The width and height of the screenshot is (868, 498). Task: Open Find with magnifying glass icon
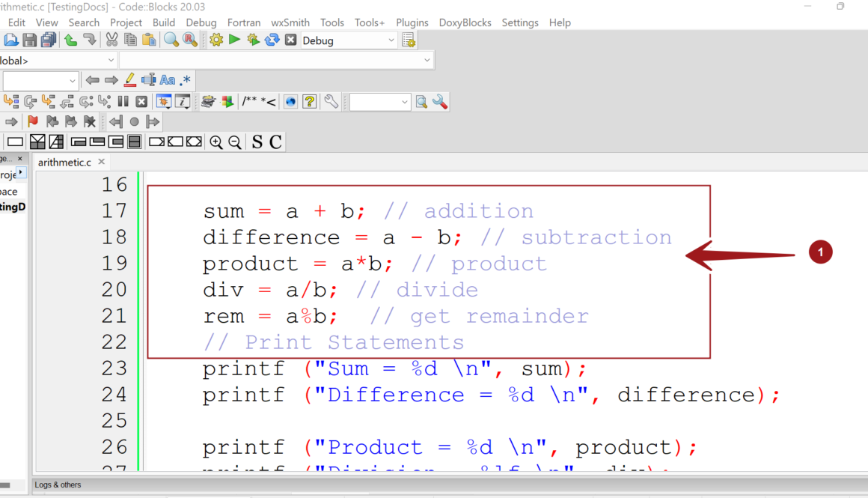(171, 40)
